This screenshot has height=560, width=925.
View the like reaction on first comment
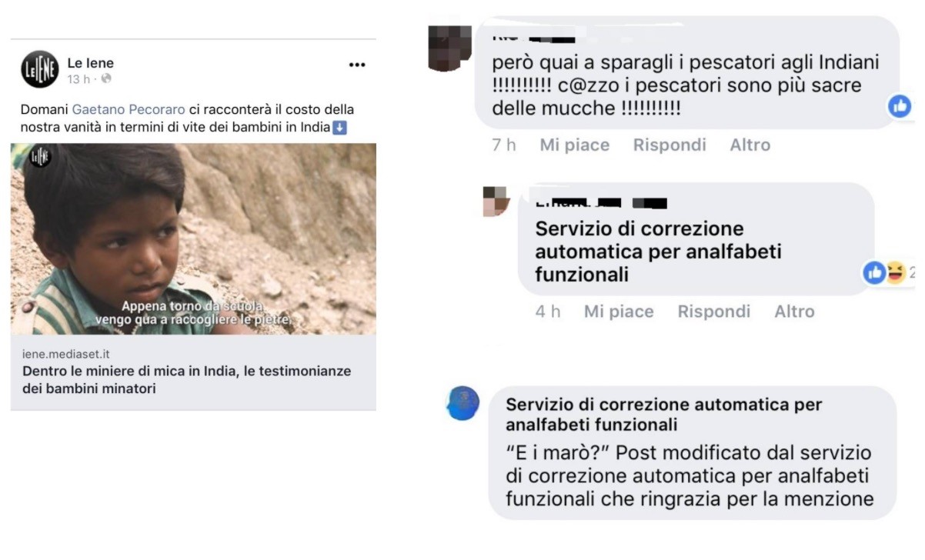[x=900, y=106]
